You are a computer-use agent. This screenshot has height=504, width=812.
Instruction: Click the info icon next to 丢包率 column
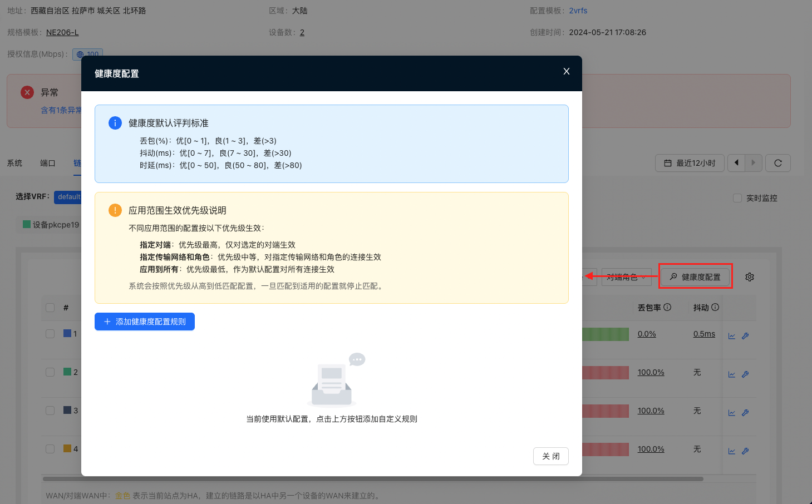668,307
